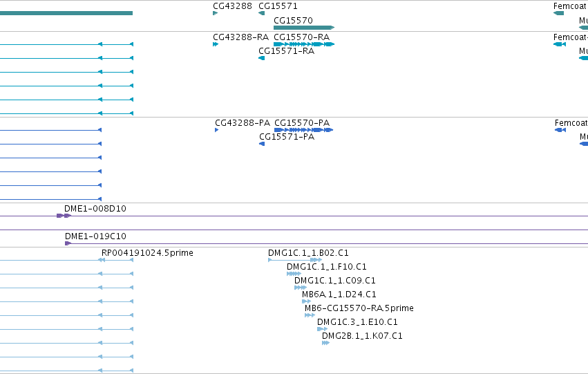Click the DMG1C.1_1.B02.C1 alignment glyph
This screenshot has width=588, height=374.
(x=295, y=260)
